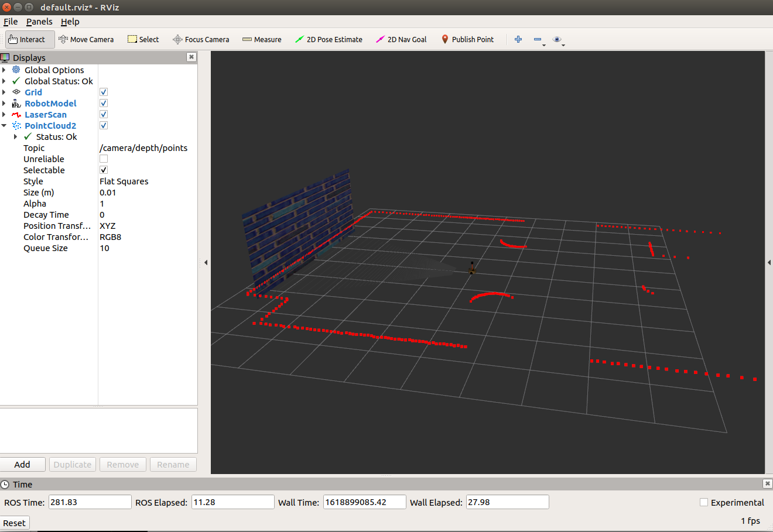Choose the Select tool
773x532 pixels.
tap(143, 39)
